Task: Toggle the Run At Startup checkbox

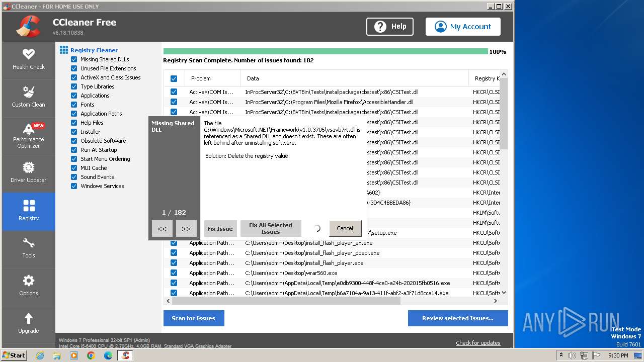Action: [74, 150]
